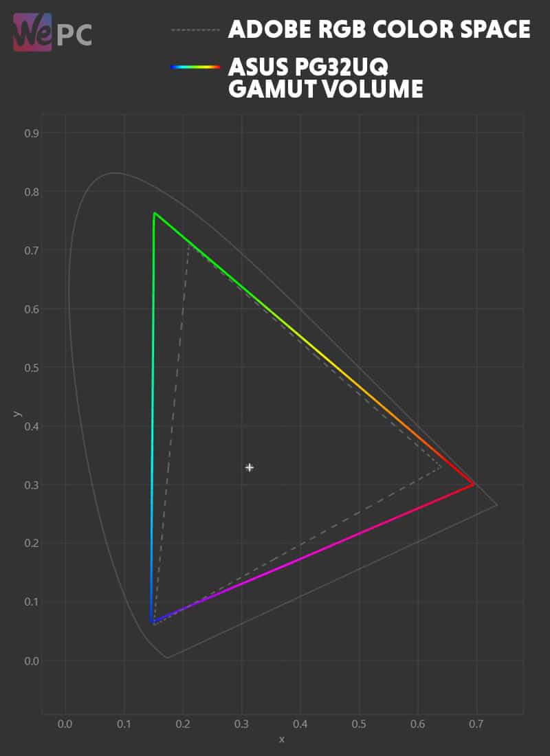550x756 pixels.
Task: Click the y-axis tick label "0.4"
Action: coord(32,426)
